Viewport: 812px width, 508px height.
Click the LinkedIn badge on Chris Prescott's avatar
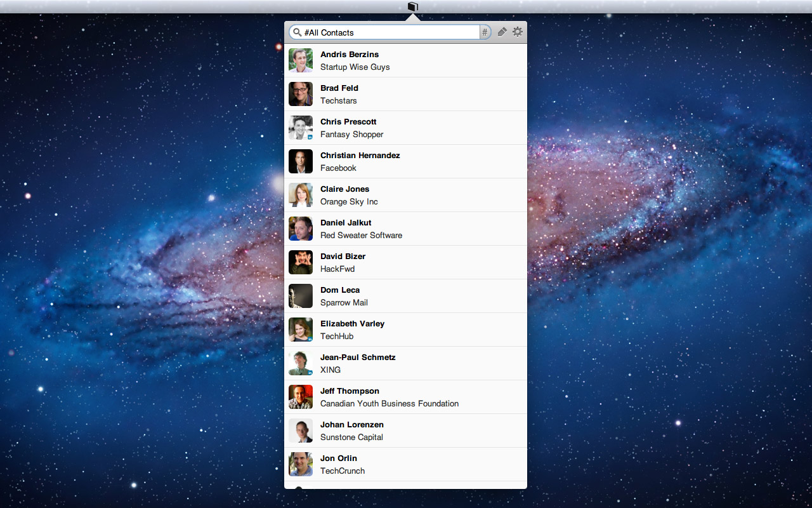[310, 137]
